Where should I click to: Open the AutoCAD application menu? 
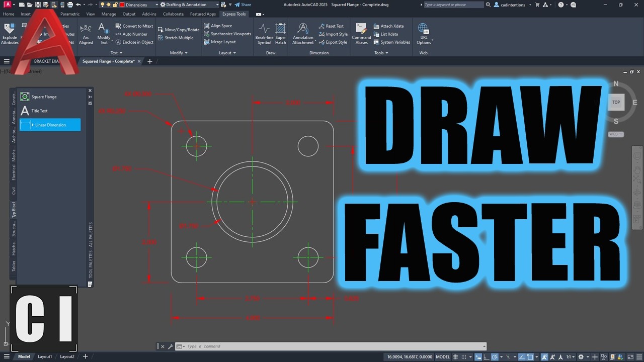tap(8, 5)
